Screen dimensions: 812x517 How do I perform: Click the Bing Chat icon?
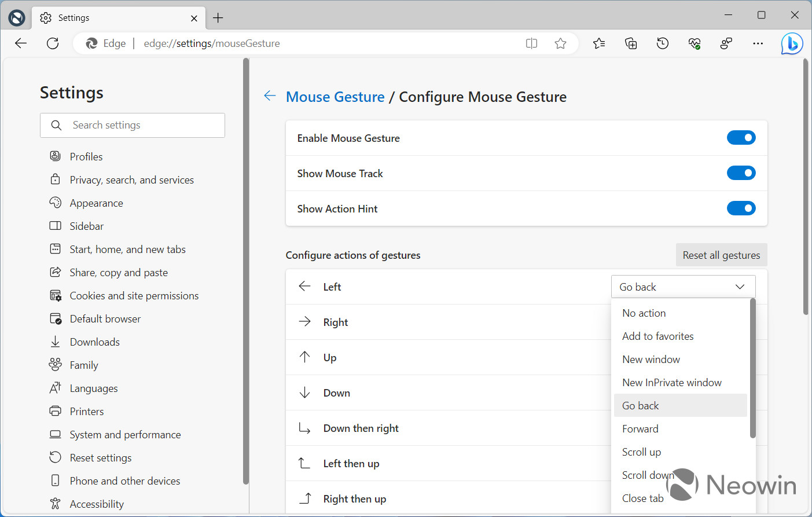[792, 43]
